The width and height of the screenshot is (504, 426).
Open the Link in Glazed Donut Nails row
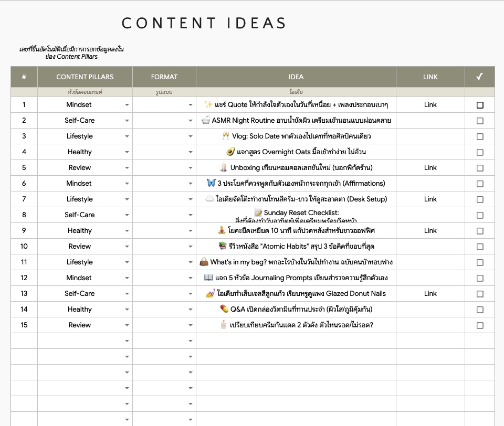[x=430, y=294]
